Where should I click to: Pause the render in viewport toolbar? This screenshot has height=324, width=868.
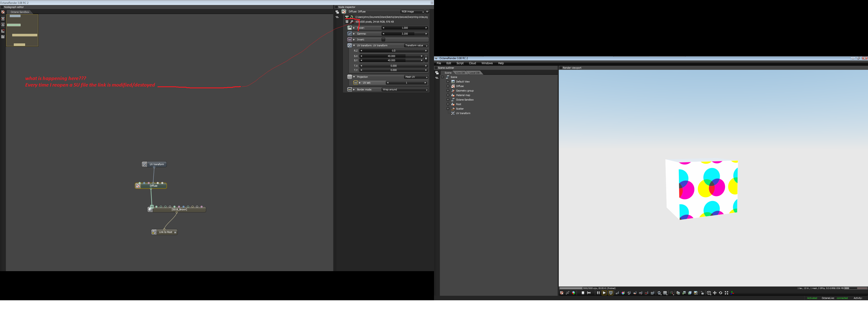(598, 293)
